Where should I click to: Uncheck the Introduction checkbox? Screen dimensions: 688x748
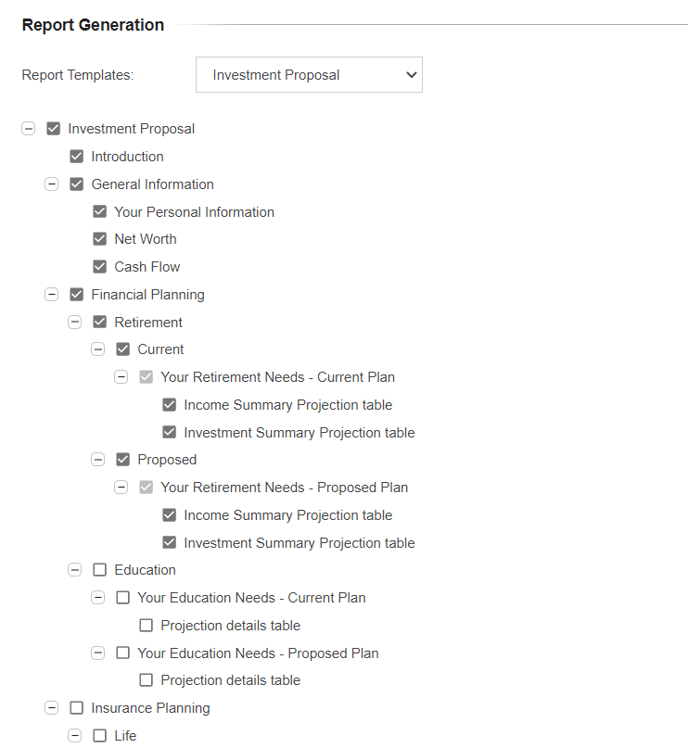click(77, 157)
